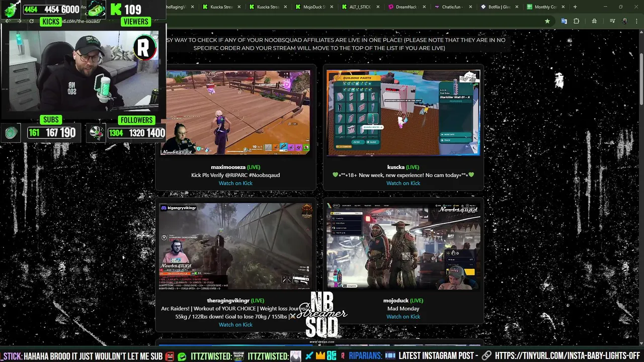Open kuscka stream preview thumbnail
Image resolution: width=644 pixels, height=362 pixels.
click(403, 113)
